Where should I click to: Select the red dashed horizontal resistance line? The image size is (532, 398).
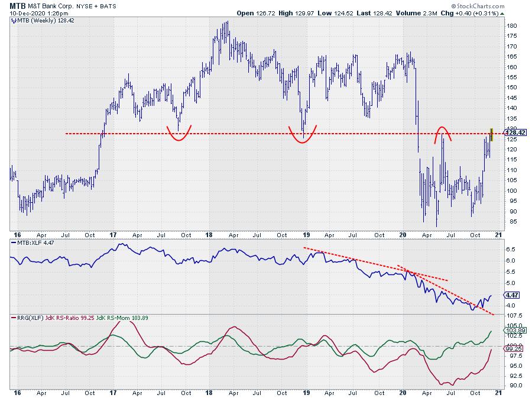(x=236, y=134)
